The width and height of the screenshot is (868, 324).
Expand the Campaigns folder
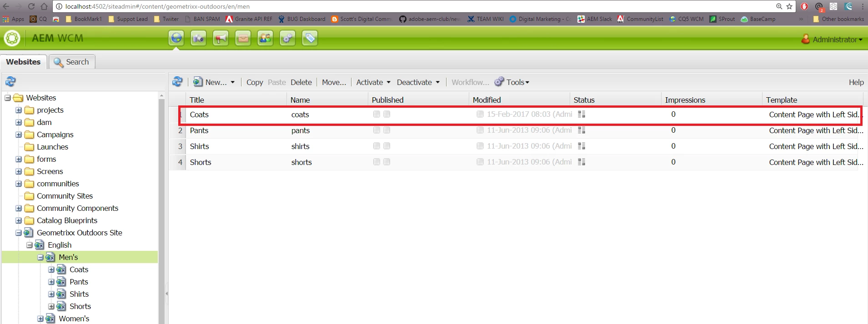[19, 135]
